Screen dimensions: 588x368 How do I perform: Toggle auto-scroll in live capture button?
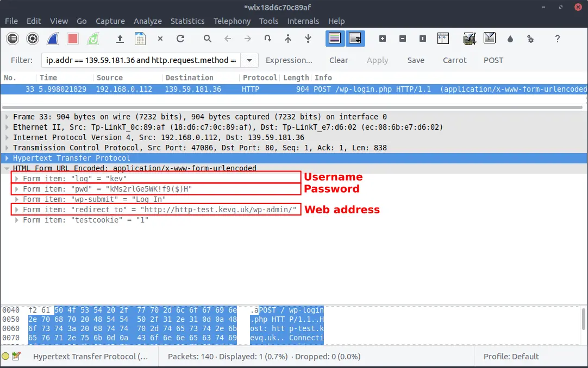[355, 39]
